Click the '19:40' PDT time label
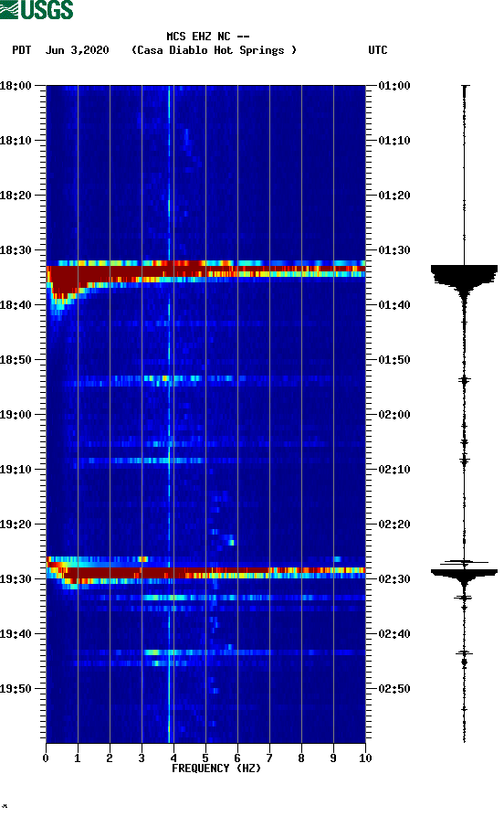Viewport: 504px width, 816px height. [x=16, y=634]
